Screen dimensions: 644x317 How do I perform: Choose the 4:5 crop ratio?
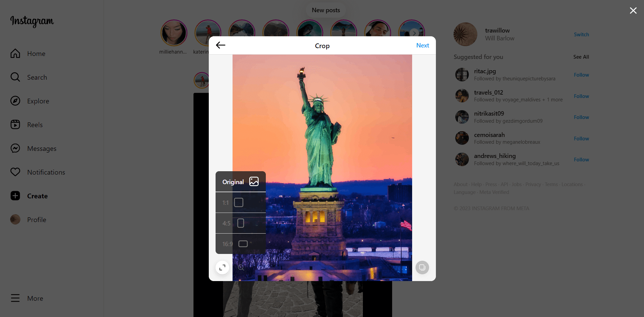click(241, 223)
